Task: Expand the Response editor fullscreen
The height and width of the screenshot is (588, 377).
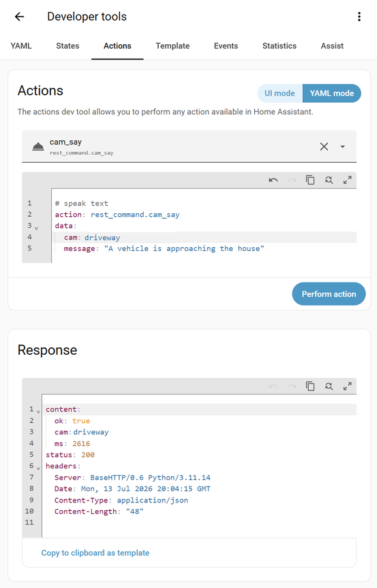Action: [x=347, y=386]
